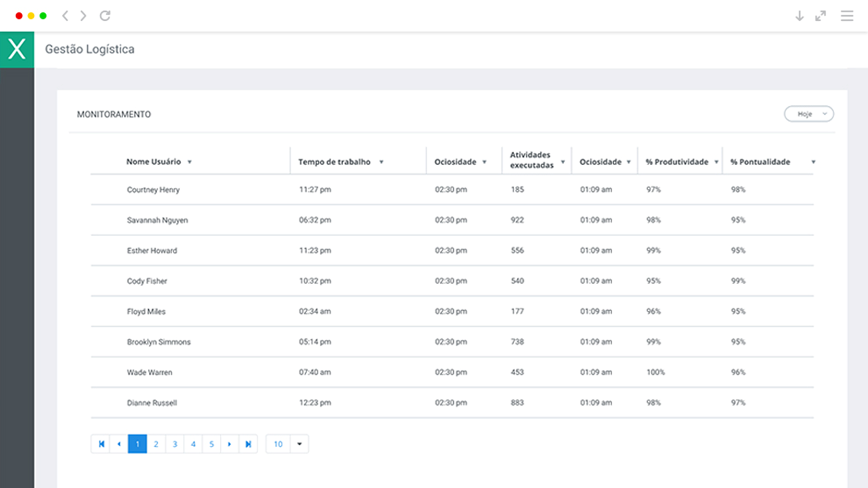Select page 4 in pagination

pos(193,444)
